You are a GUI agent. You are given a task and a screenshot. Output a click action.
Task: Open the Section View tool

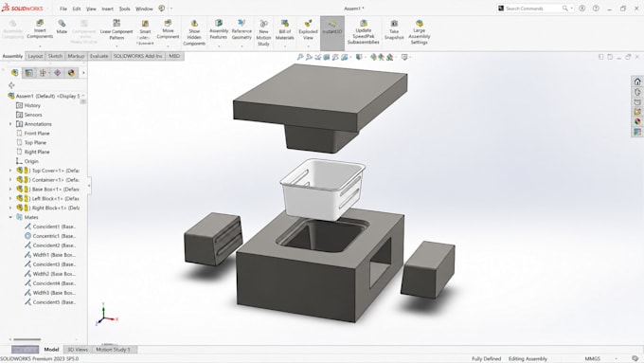[x=327, y=57]
